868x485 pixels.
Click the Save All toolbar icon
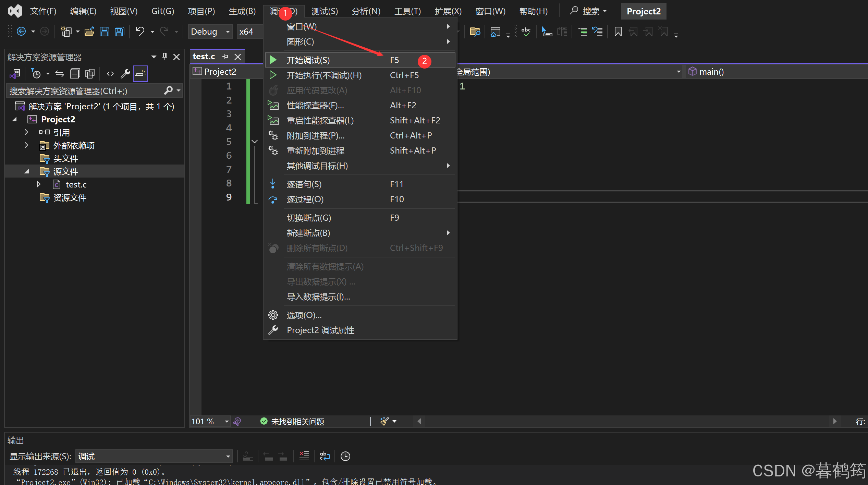click(120, 32)
